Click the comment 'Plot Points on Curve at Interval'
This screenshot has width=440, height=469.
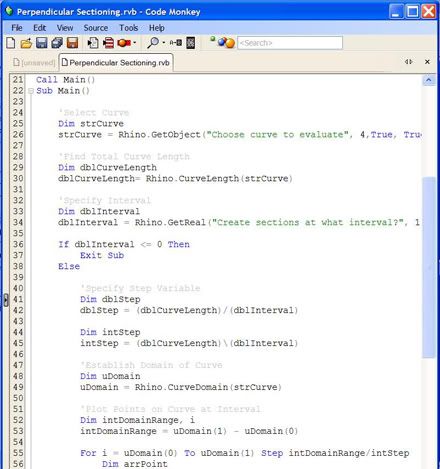tap(171, 409)
